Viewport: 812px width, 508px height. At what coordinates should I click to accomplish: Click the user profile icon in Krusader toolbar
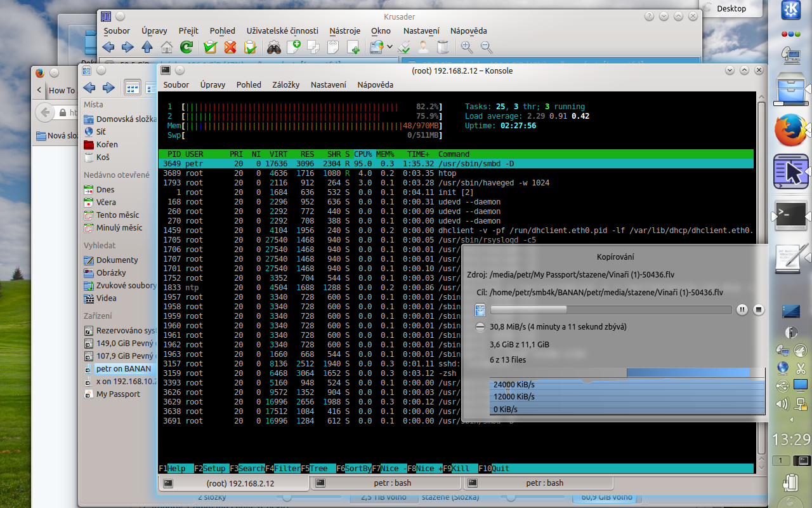423,46
